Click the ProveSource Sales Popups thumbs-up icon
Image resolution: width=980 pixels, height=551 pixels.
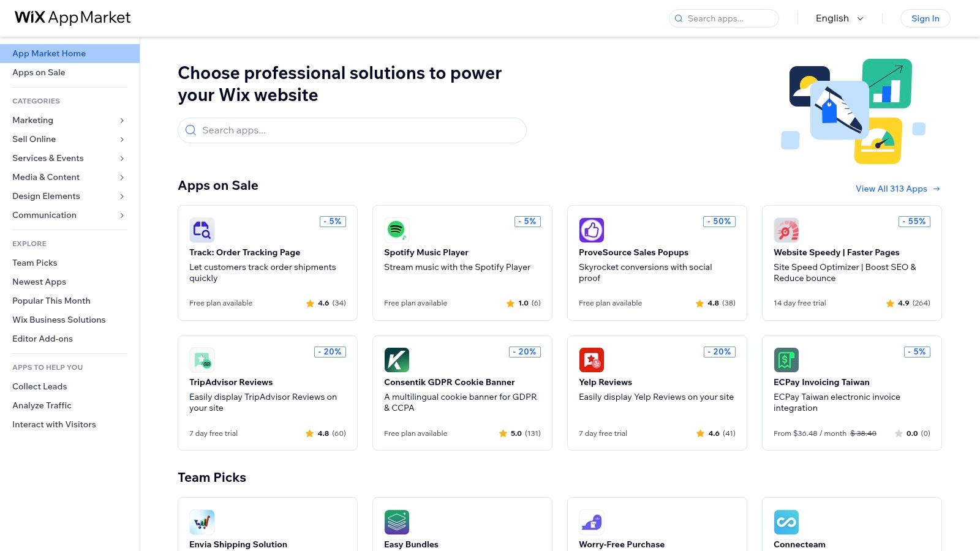pos(592,230)
